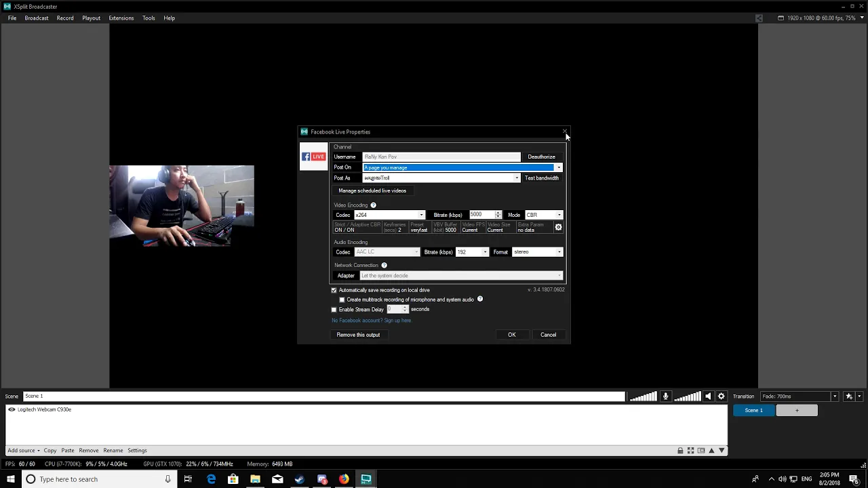Click Manage scheduled live videos

point(372,190)
